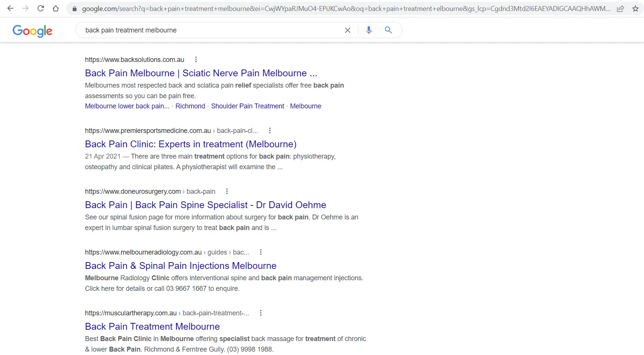This screenshot has height=355, width=644.
Task: Open Back Pain Treatment Melbourne result
Action: pyautogui.click(x=152, y=327)
